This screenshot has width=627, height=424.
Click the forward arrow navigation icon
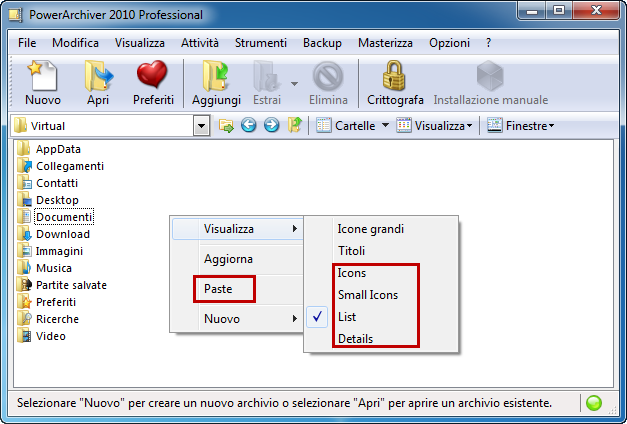point(272,126)
